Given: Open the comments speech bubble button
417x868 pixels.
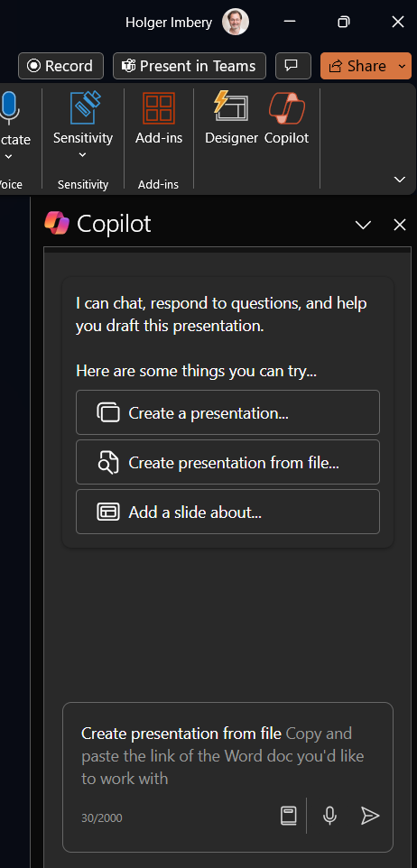Looking at the screenshot, I should (293, 66).
